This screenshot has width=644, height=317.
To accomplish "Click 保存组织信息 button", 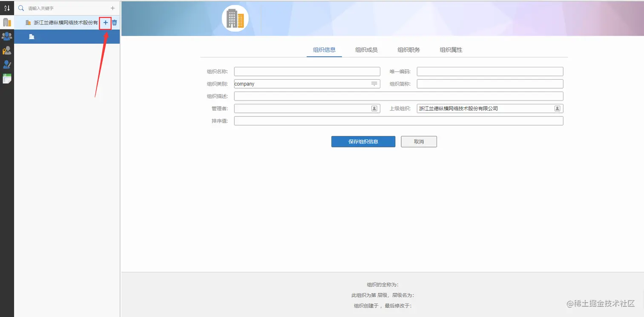I will point(363,141).
